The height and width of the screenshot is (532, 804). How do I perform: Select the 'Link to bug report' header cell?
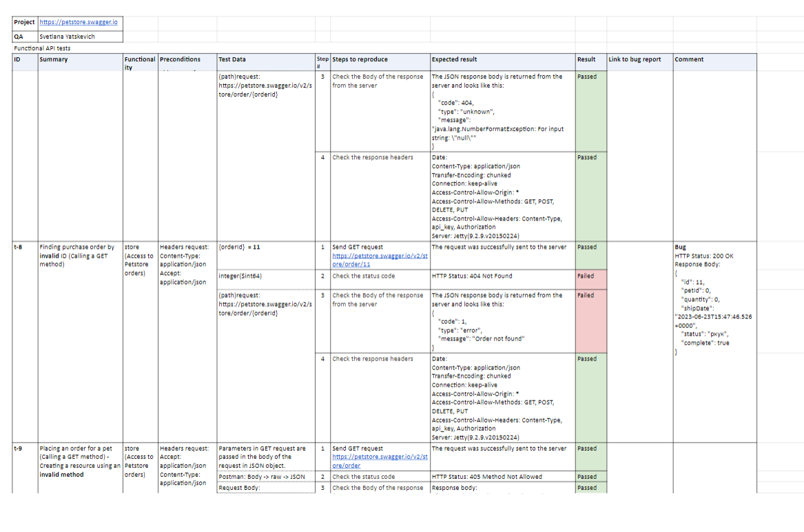pos(639,60)
